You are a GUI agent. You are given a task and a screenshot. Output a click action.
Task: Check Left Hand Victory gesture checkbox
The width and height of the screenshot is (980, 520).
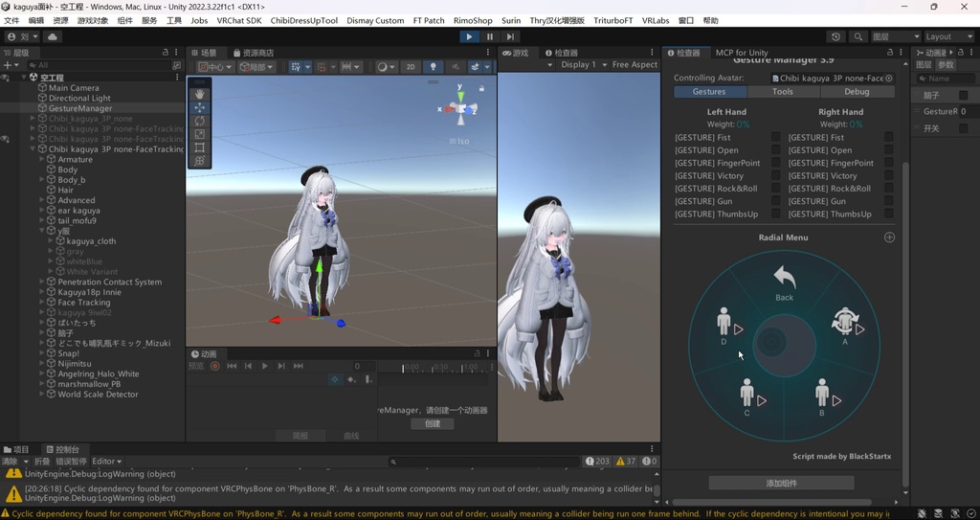[x=775, y=175]
